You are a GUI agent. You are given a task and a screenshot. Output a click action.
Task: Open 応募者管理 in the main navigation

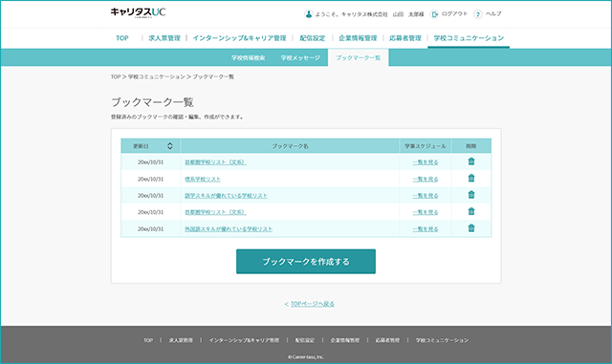coord(405,38)
